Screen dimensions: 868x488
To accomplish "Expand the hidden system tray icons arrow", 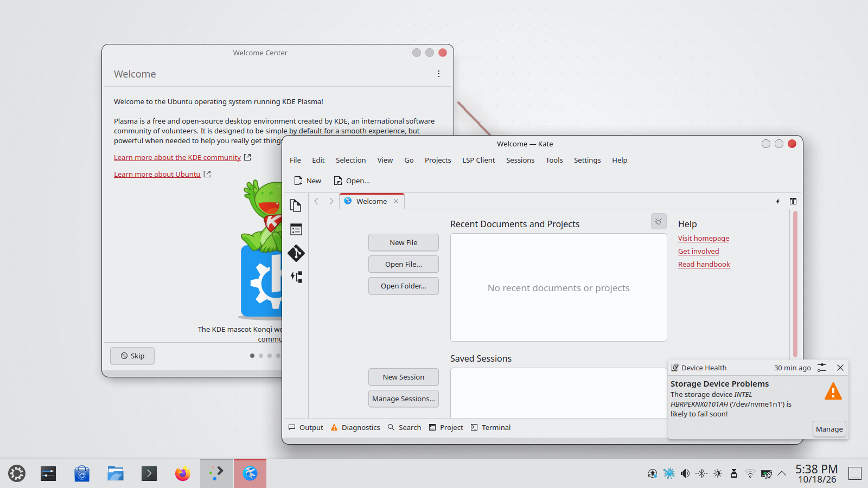I will (782, 473).
